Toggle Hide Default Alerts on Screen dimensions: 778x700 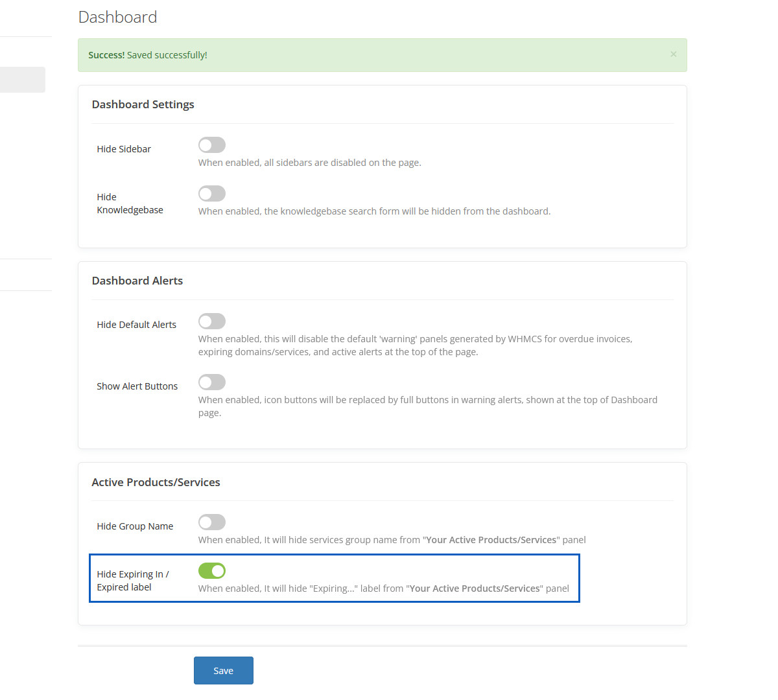(212, 321)
